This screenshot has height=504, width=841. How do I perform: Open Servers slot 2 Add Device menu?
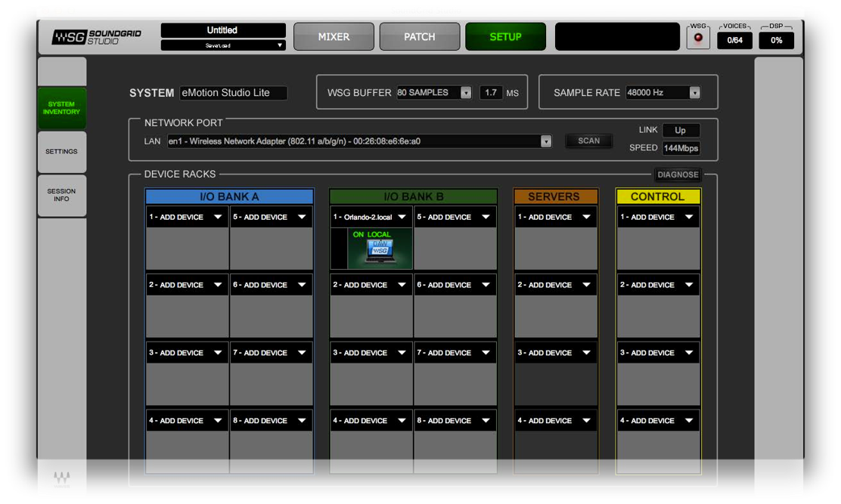(555, 285)
